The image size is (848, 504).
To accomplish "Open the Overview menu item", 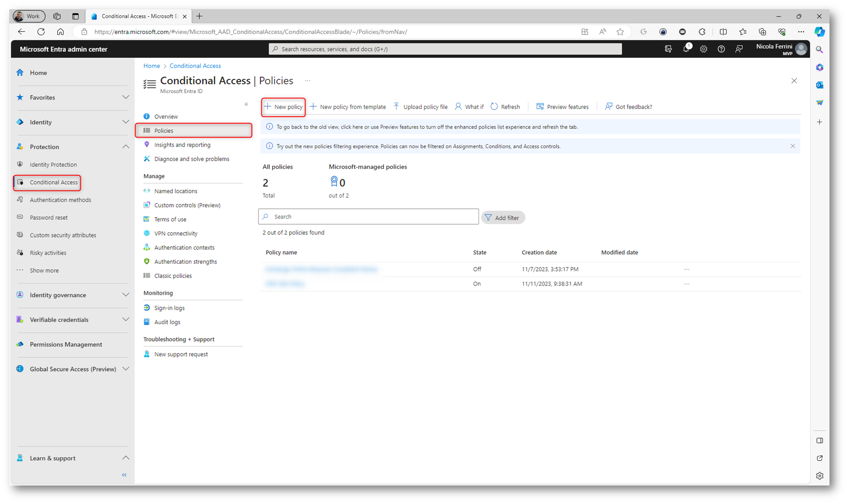I will (x=166, y=116).
